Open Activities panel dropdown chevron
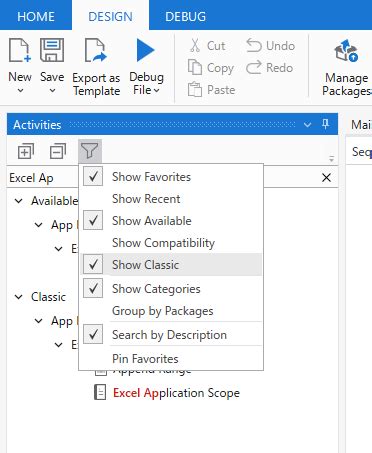 307,125
